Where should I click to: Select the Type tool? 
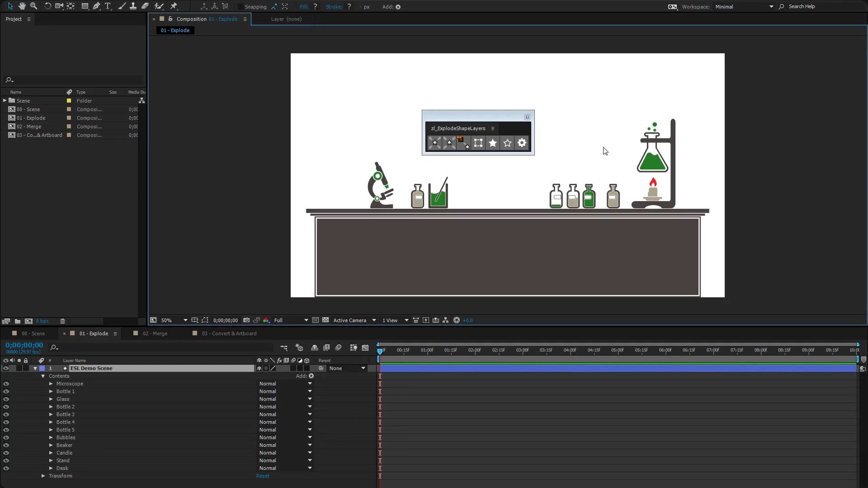pos(108,6)
